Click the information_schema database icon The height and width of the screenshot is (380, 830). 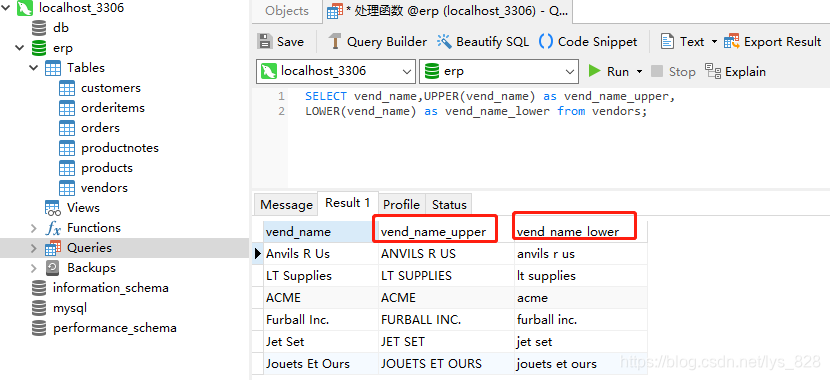39,288
